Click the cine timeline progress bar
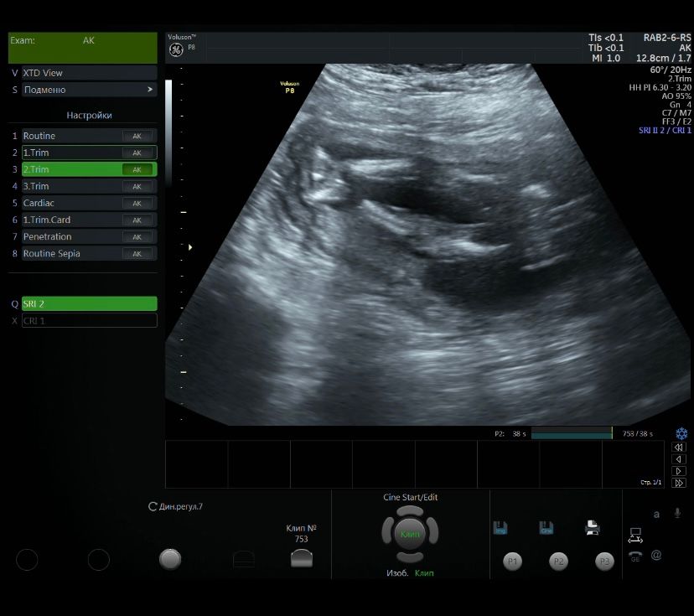The width and height of the screenshot is (694, 616). [572, 434]
